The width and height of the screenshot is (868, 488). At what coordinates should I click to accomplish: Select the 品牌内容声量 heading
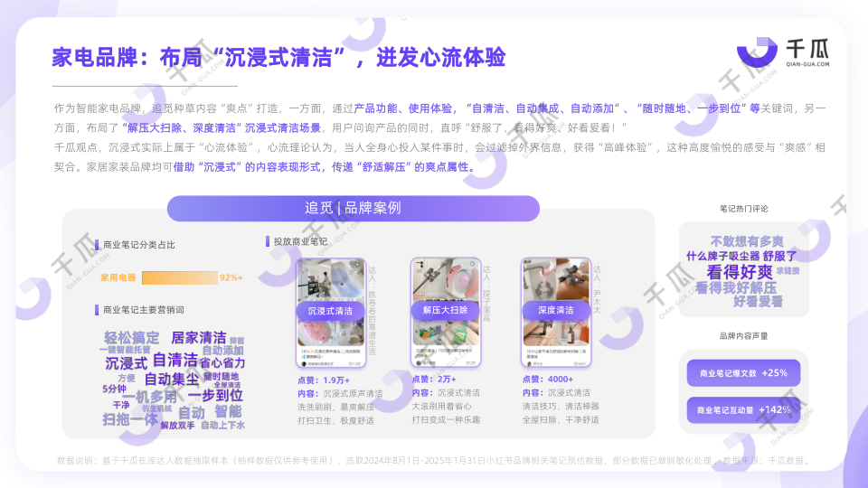point(743,336)
